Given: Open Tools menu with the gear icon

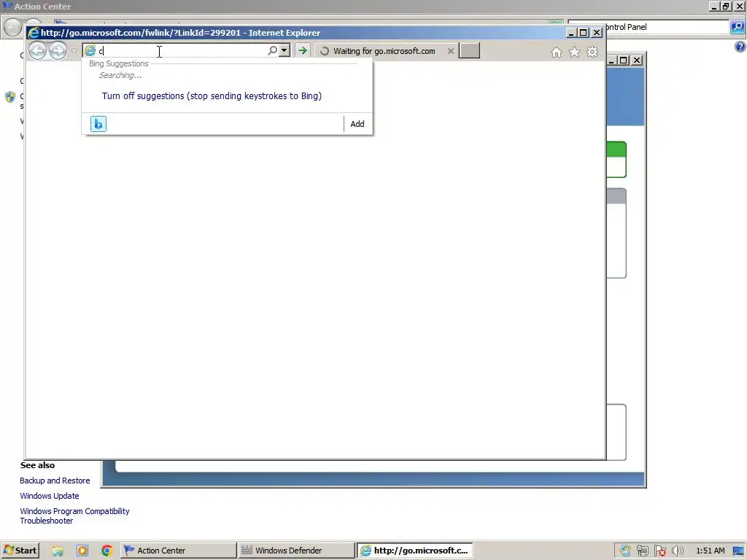Looking at the screenshot, I should click(592, 52).
